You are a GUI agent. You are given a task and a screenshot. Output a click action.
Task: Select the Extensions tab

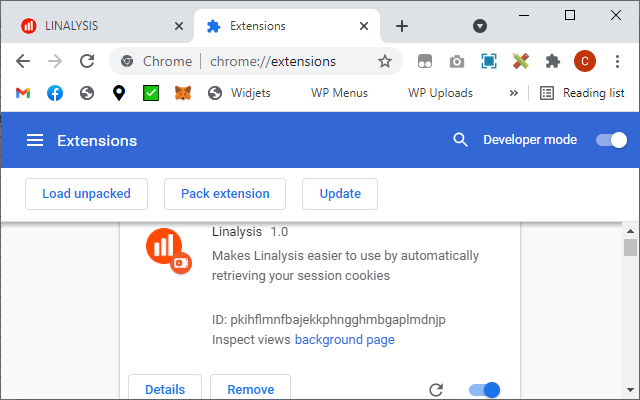(x=287, y=26)
